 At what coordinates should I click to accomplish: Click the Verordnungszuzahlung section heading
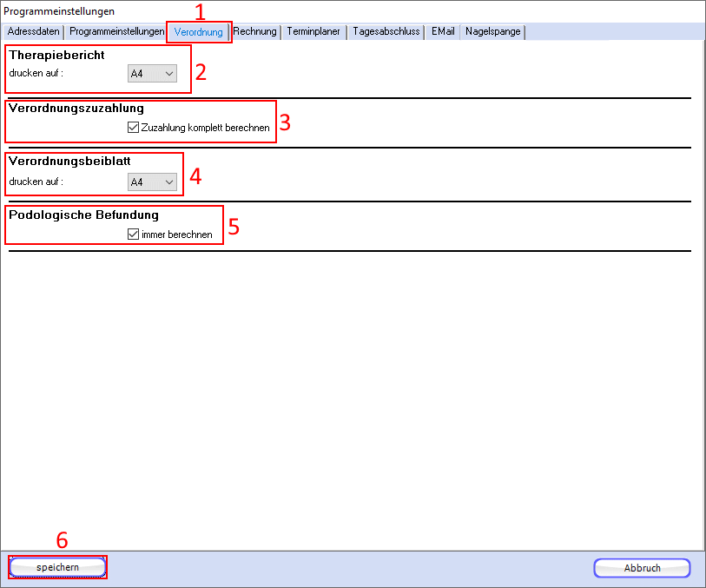[x=76, y=109]
